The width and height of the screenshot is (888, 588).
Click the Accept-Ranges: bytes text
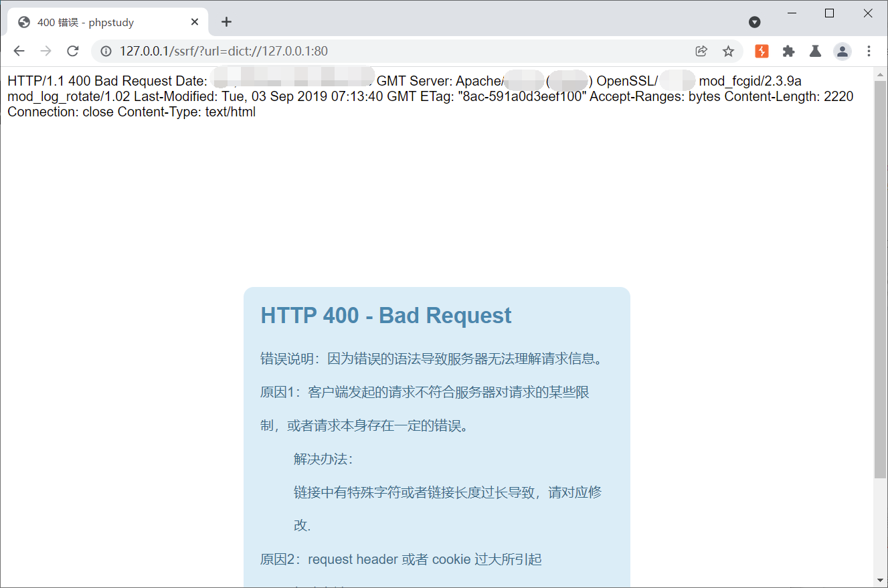[655, 97]
